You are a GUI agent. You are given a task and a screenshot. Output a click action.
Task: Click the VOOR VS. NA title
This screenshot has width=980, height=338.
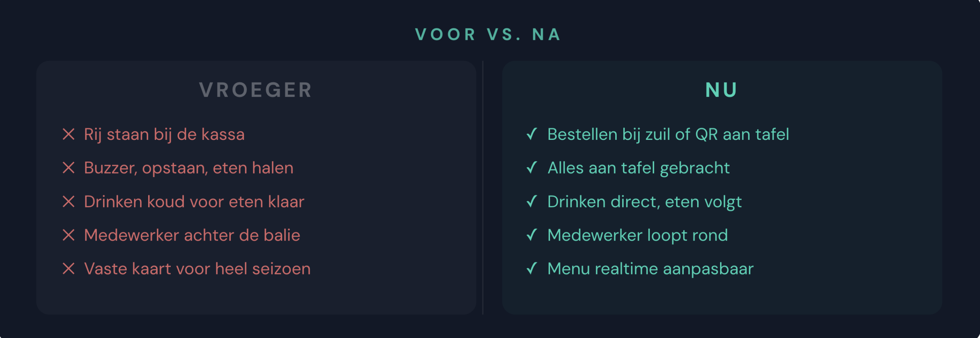[x=489, y=34]
